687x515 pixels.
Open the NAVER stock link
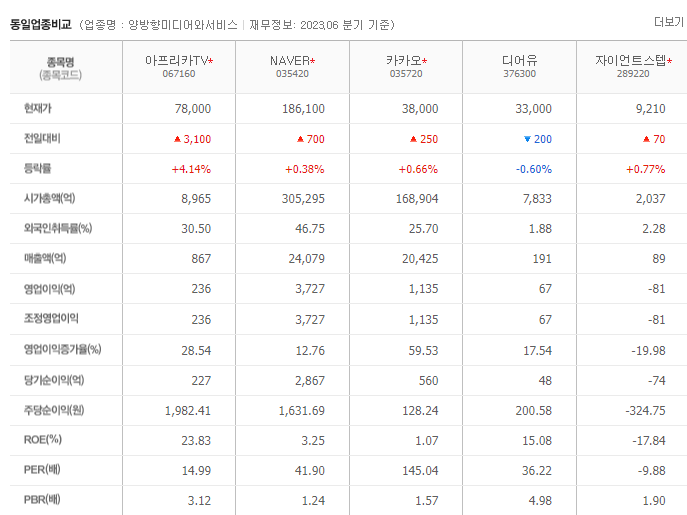290,60
